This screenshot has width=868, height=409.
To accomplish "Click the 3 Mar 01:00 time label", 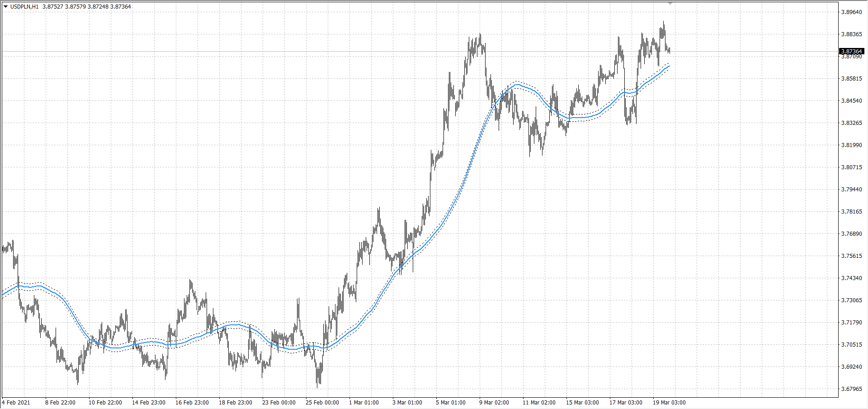I will click(407, 403).
